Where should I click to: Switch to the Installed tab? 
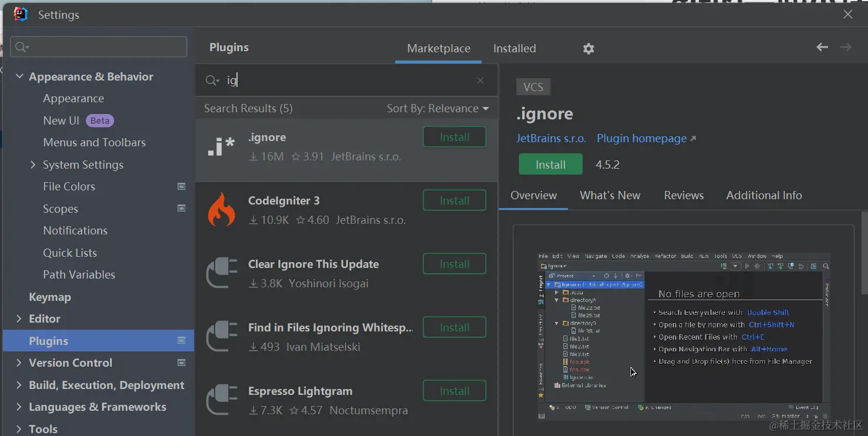coord(515,48)
